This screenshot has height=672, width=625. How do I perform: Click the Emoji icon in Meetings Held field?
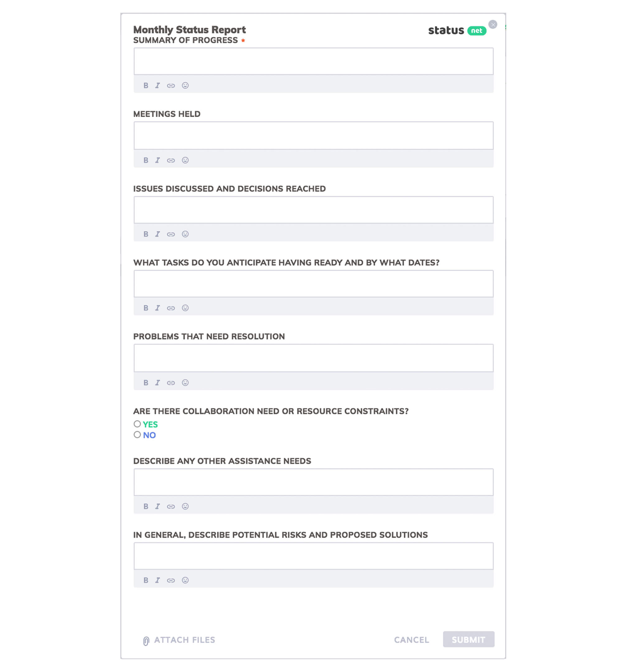(x=184, y=160)
